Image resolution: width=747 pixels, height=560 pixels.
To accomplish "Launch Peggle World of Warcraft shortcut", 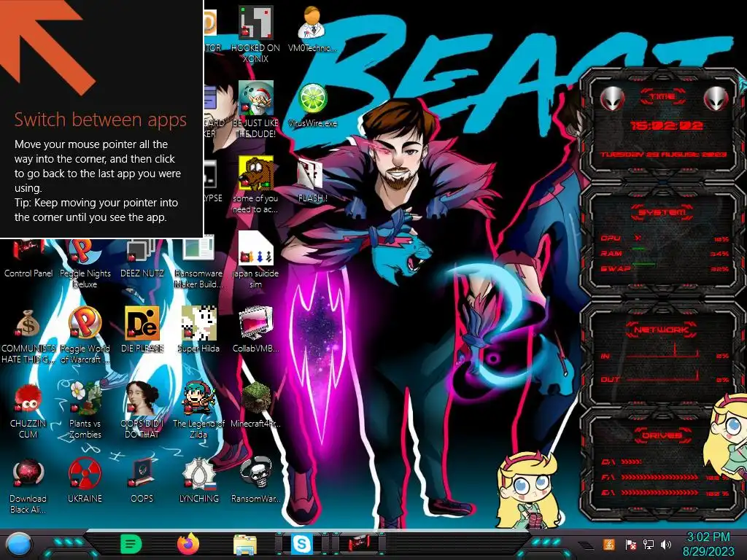I will tap(85, 335).
